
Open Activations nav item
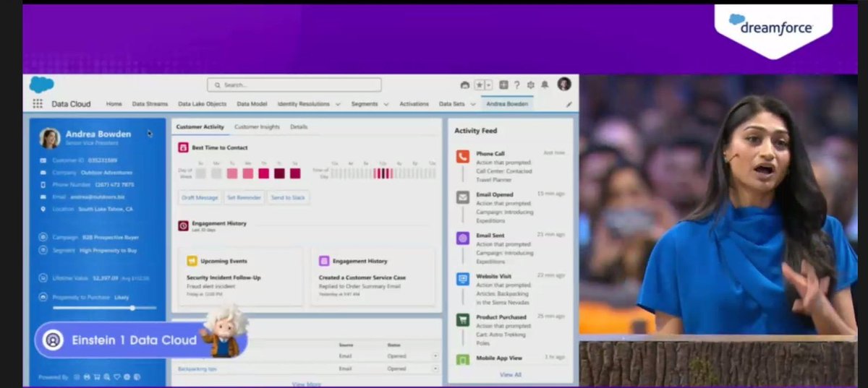click(x=414, y=104)
